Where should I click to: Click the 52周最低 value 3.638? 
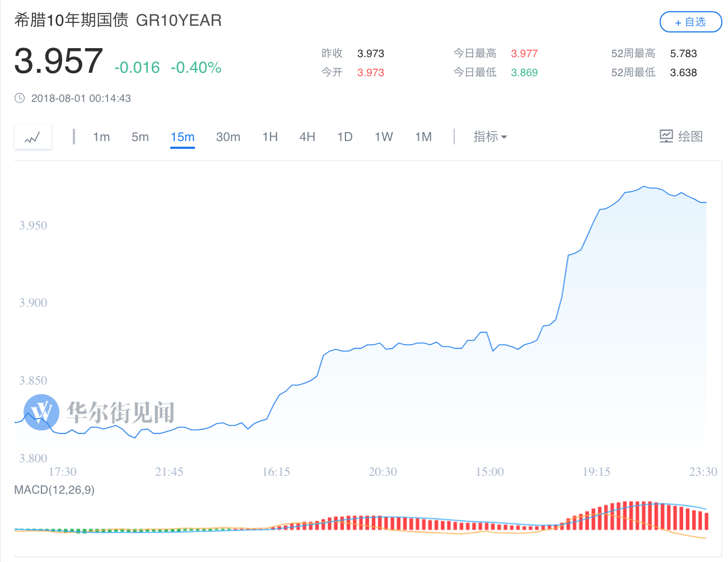coord(683,73)
